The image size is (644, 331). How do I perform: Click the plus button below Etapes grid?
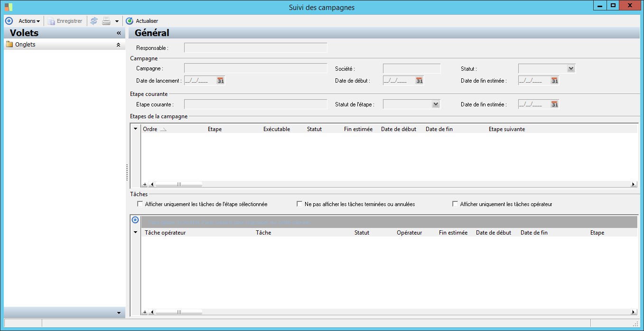(145, 184)
